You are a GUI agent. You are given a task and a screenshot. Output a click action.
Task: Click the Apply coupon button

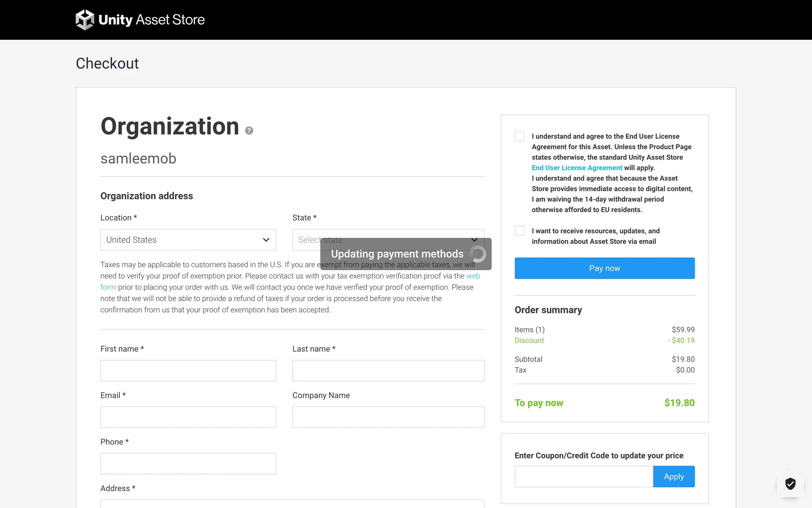(x=673, y=476)
